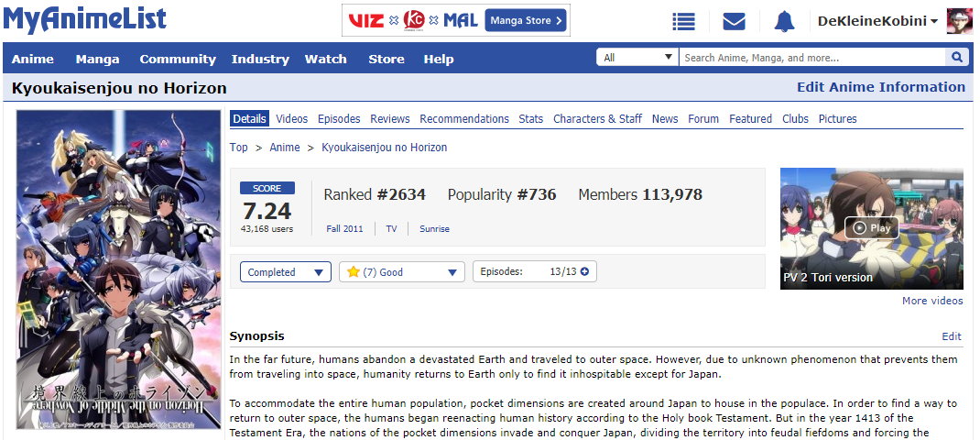The width and height of the screenshot is (980, 440).
Task: Click the MyAnimeList logo
Action: pyautogui.click(x=84, y=19)
